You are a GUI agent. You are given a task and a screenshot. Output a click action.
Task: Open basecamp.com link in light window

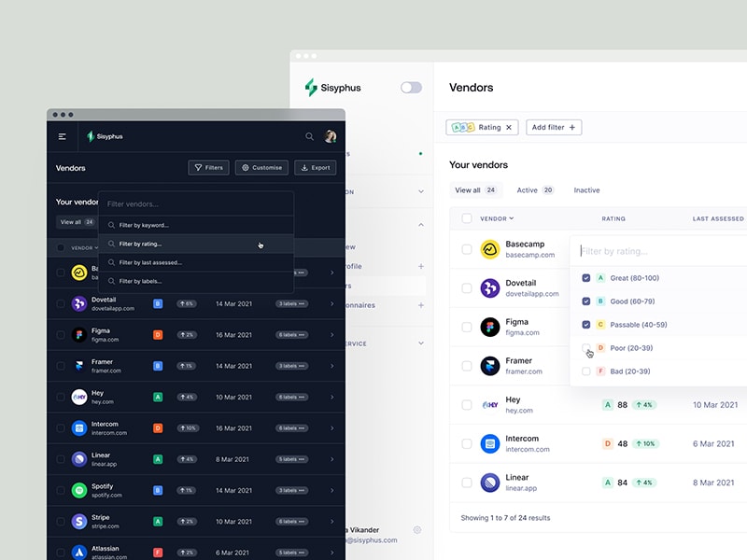coord(529,255)
